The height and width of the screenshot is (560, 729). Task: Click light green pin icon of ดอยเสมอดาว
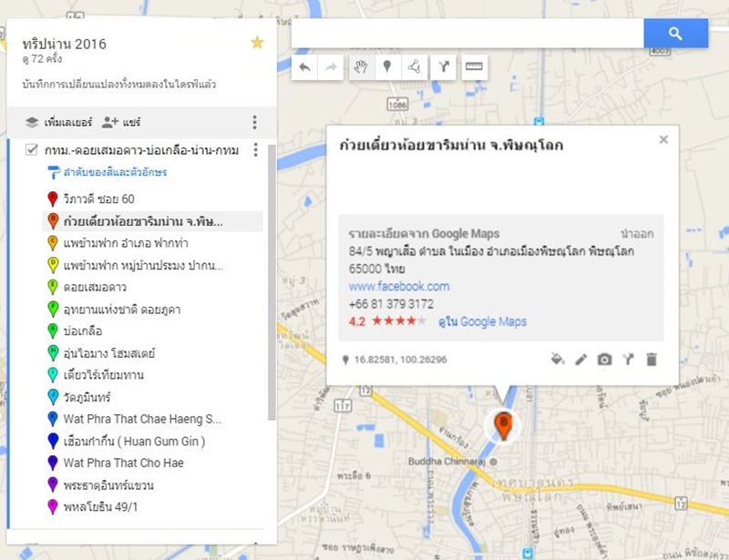53,287
